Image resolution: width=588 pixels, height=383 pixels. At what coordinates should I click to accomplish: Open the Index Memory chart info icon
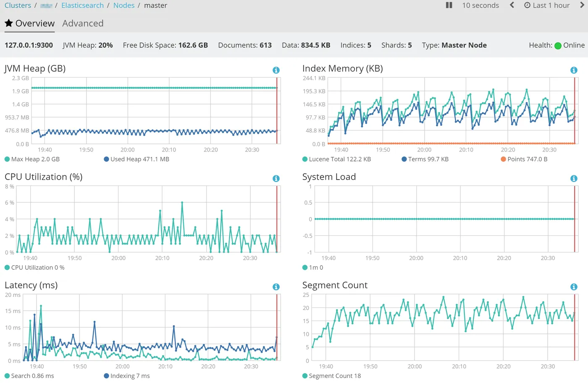(x=574, y=70)
